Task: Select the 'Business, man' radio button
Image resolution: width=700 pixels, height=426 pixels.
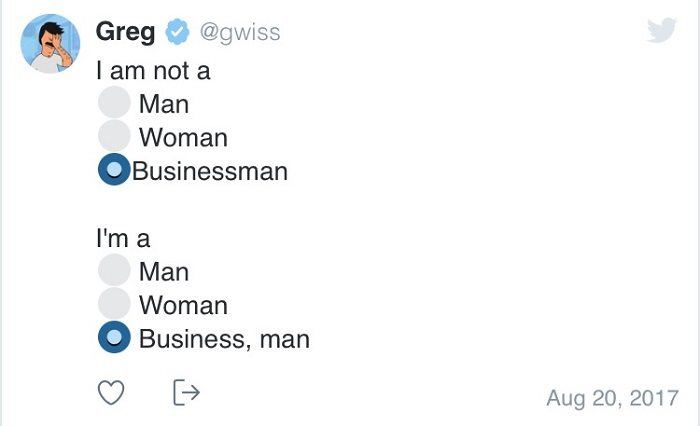Action: point(114,337)
